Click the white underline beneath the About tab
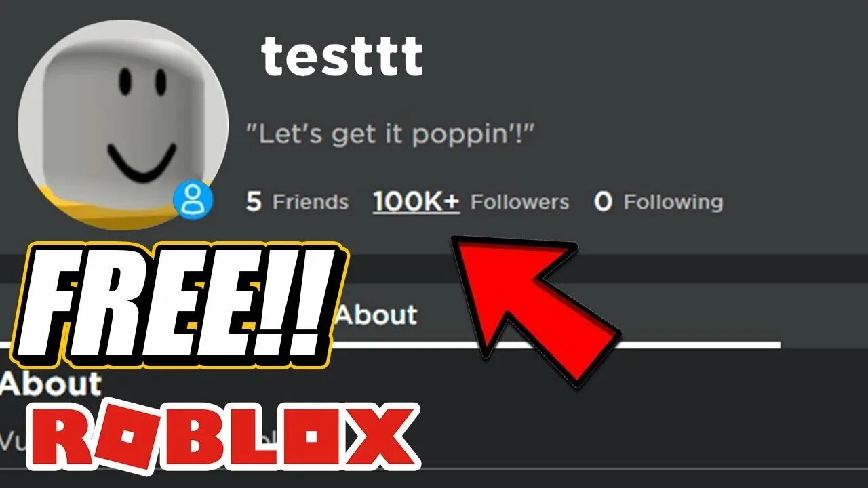This screenshot has height=488, width=868. [x=555, y=345]
